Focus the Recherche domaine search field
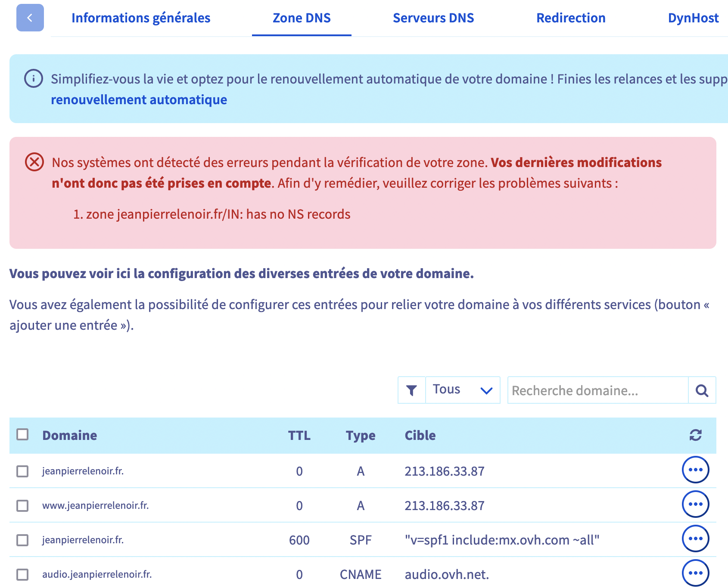 [x=597, y=390]
